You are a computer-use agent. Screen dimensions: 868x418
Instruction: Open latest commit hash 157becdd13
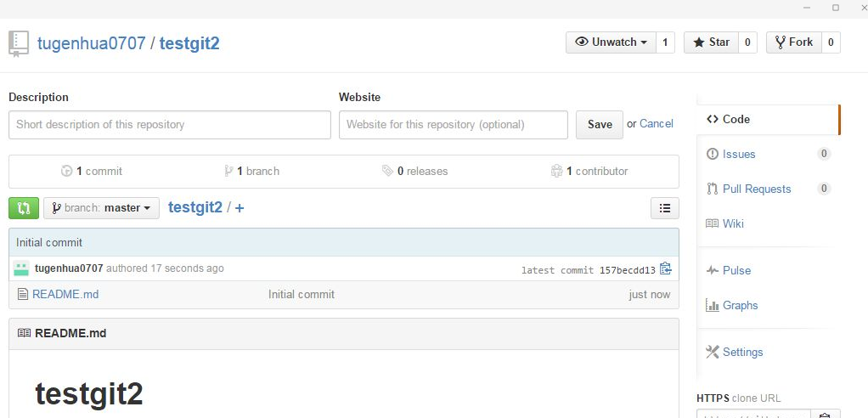click(x=627, y=271)
